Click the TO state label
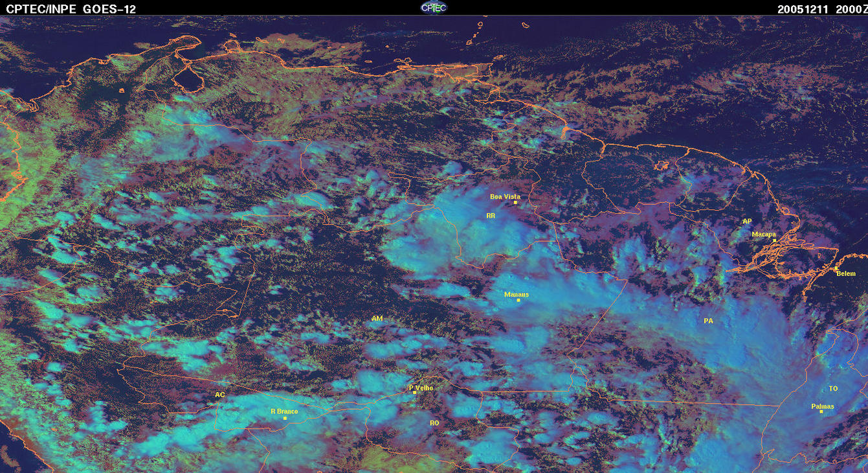Image resolution: width=868 pixels, height=473 pixels. pos(833,388)
